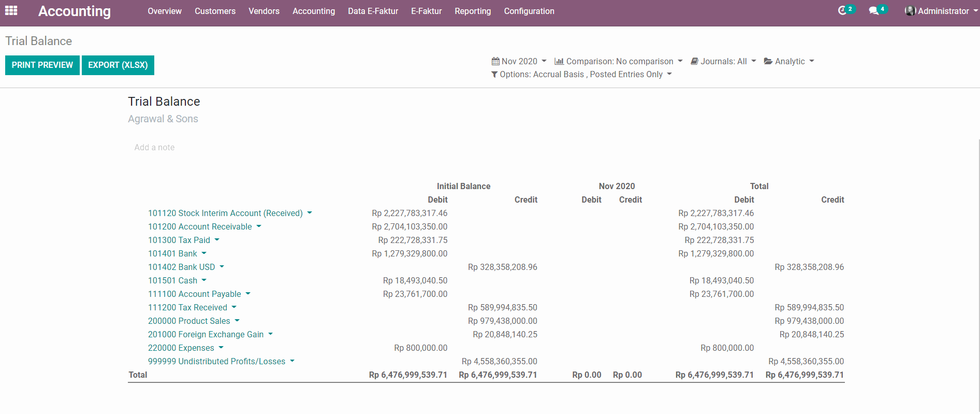Image resolution: width=980 pixels, height=414 pixels.
Task: Click the Administrator user avatar
Action: coord(910,11)
